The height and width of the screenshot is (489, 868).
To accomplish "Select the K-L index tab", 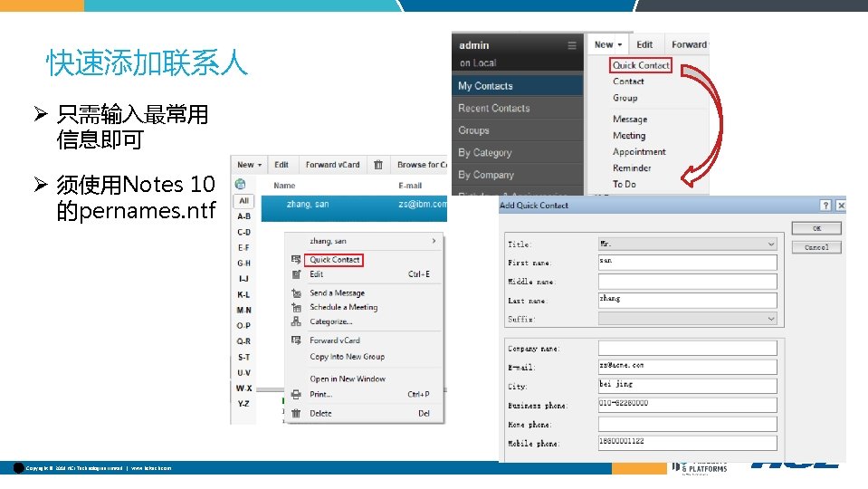I will click(x=243, y=294).
